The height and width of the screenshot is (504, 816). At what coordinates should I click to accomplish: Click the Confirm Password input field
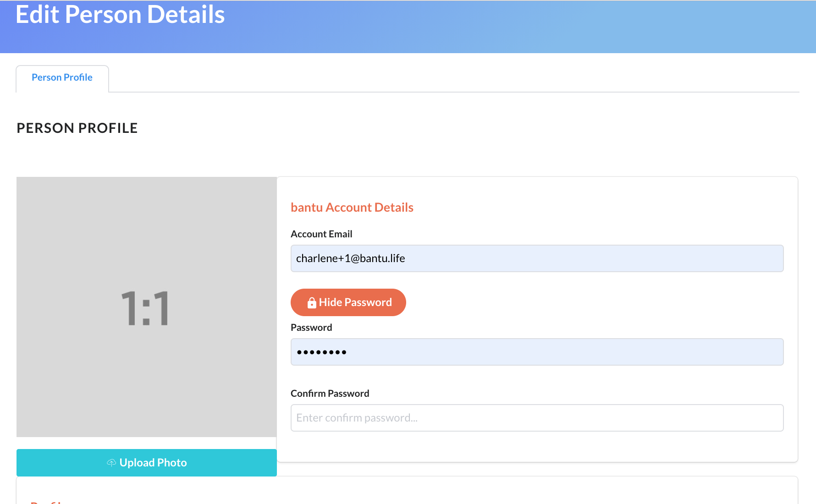(537, 418)
